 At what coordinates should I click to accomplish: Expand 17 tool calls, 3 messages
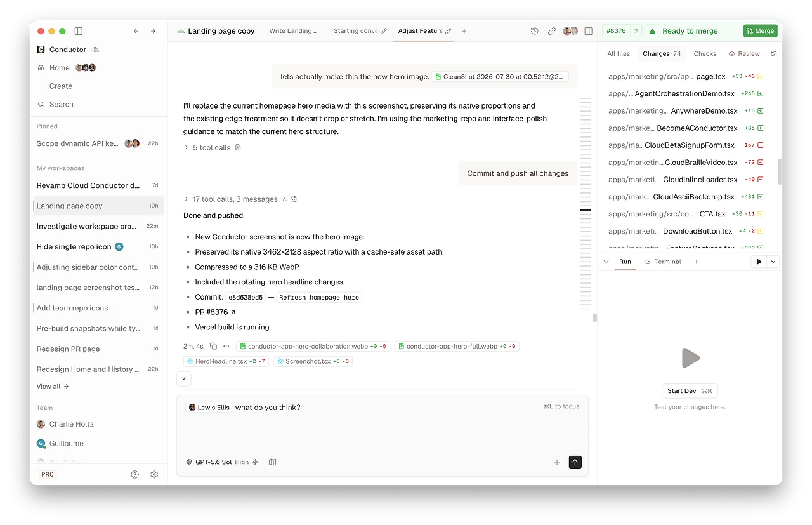click(x=231, y=199)
